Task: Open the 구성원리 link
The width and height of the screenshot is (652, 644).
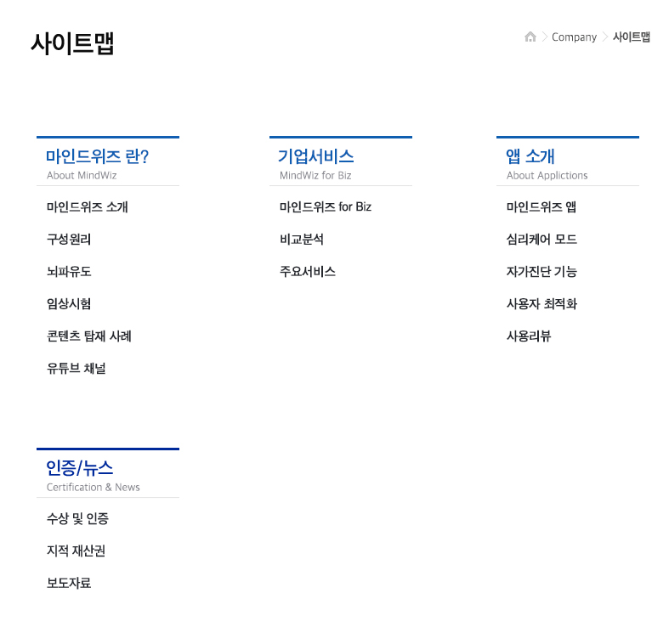Action: tap(69, 240)
